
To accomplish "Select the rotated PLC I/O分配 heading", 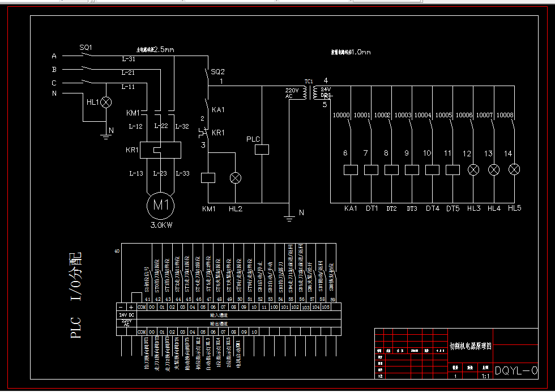I will pos(76,295).
